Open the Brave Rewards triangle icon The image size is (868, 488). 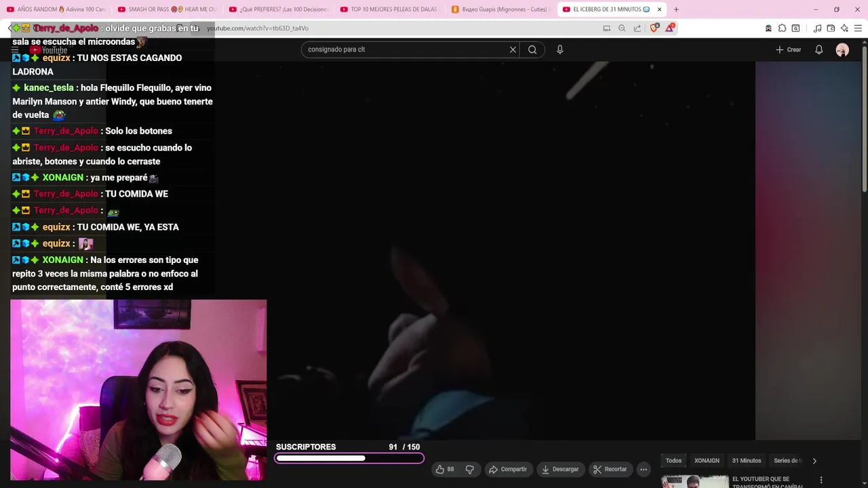pyautogui.click(x=670, y=28)
